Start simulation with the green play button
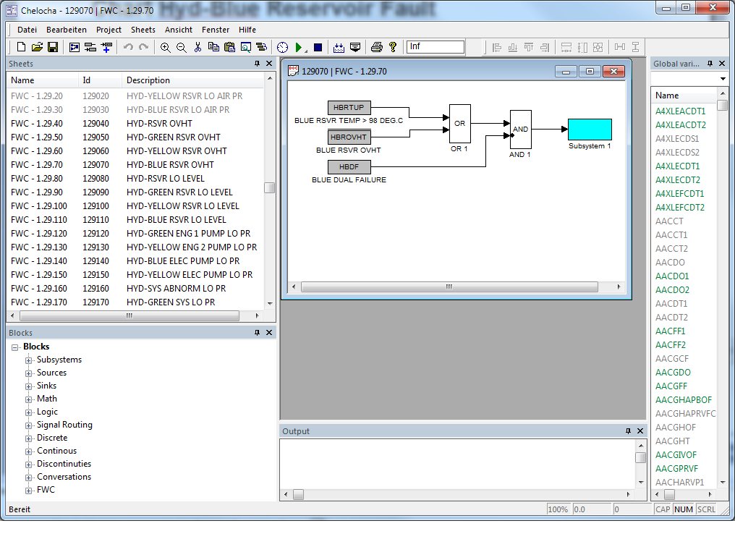Image resolution: width=735 pixels, height=560 pixels. coord(299,47)
